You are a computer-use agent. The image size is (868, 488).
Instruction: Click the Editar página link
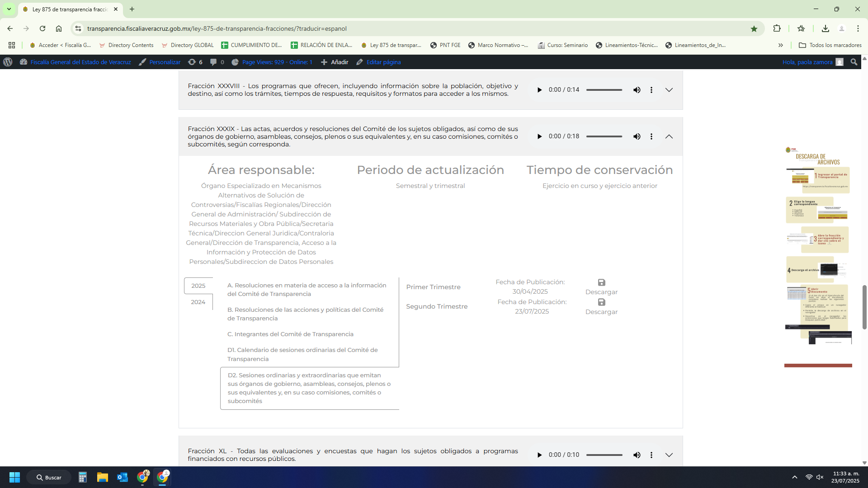click(383, 62)
